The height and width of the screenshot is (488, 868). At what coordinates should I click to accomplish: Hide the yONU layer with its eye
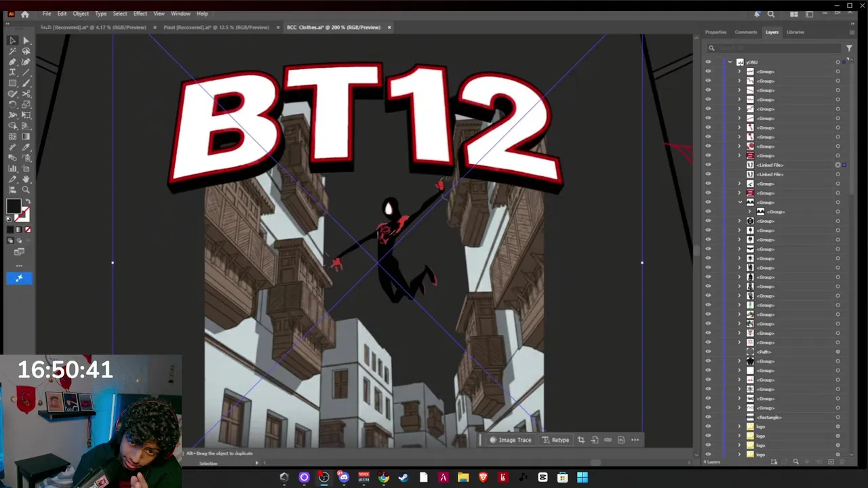[708, 62]
